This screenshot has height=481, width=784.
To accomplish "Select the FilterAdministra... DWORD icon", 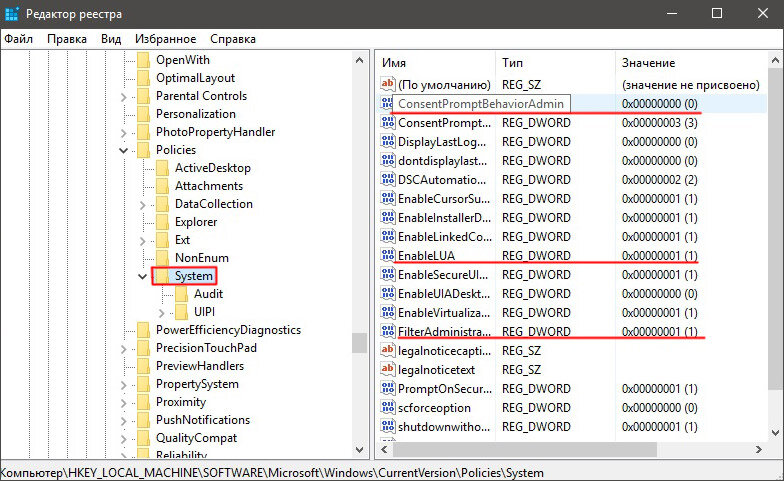I will (388, 332).
